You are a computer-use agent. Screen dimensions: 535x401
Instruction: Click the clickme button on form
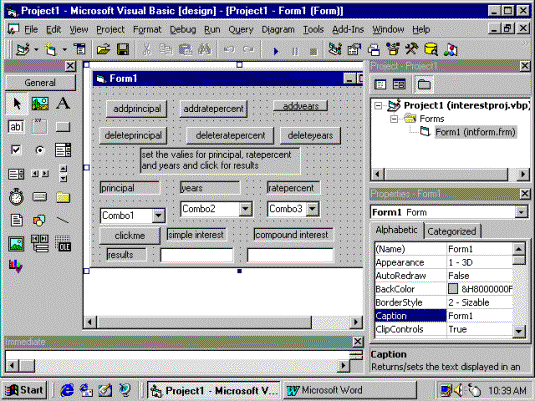point(130,235)
